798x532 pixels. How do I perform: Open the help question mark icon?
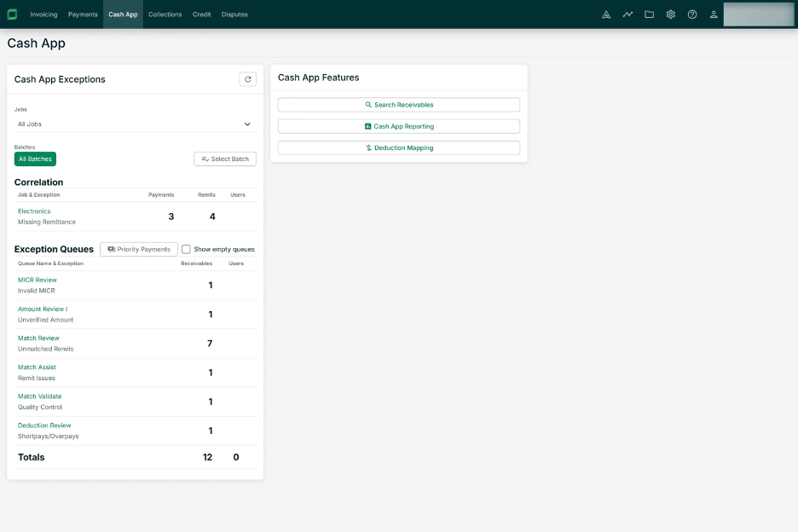click(x=692, y=14)
